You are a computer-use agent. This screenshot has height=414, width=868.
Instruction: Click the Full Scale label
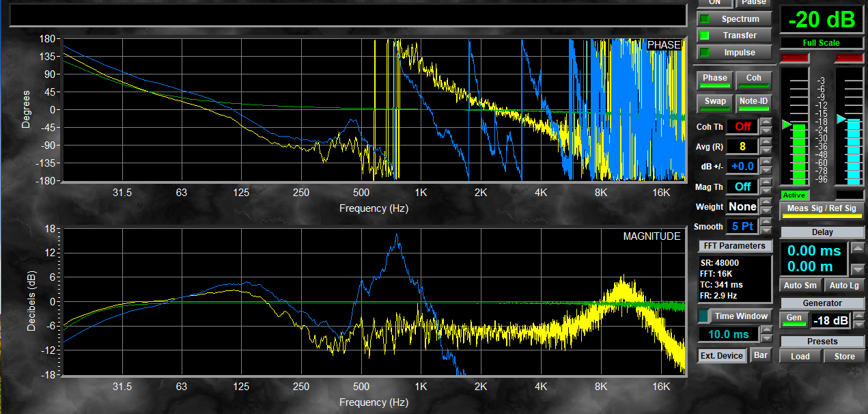pos(822,43)
